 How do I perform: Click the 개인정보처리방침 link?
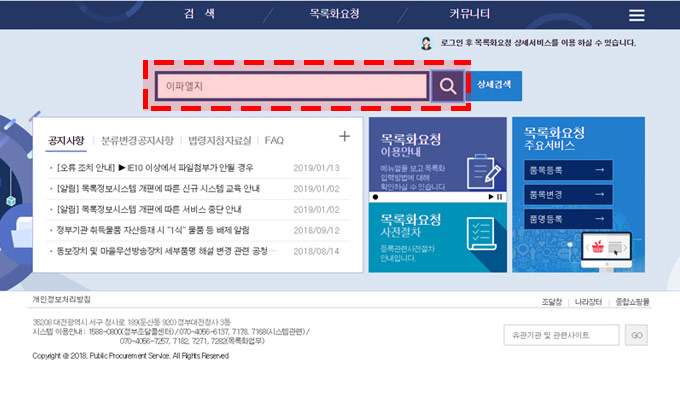(62, 299)
